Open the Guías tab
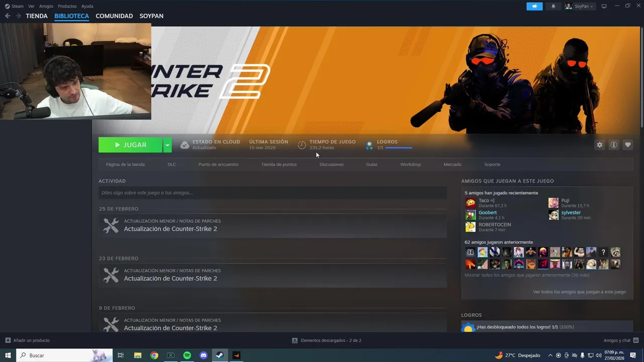Viewport: 644px width, 362px height. (x=372, y=164)
